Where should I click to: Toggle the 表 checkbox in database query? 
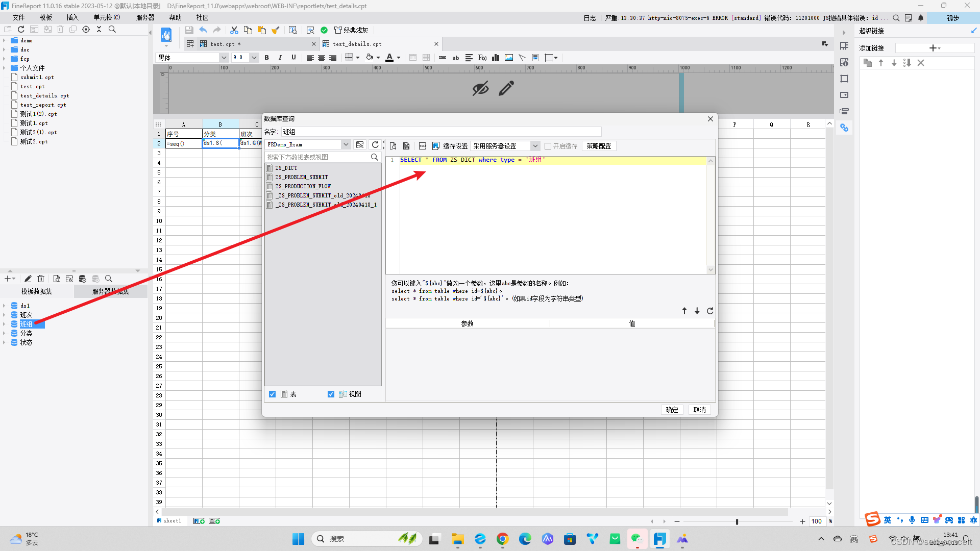(x=272, y=393)
